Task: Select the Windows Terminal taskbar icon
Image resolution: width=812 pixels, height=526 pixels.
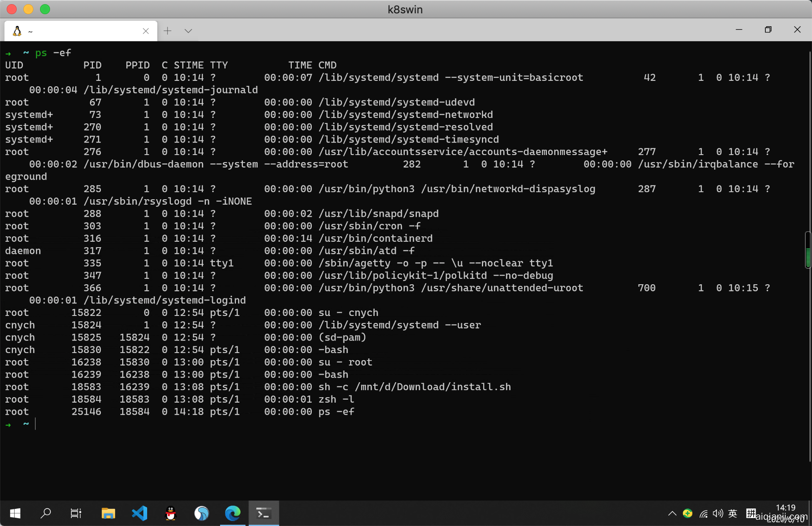Action: click(264, 513)
